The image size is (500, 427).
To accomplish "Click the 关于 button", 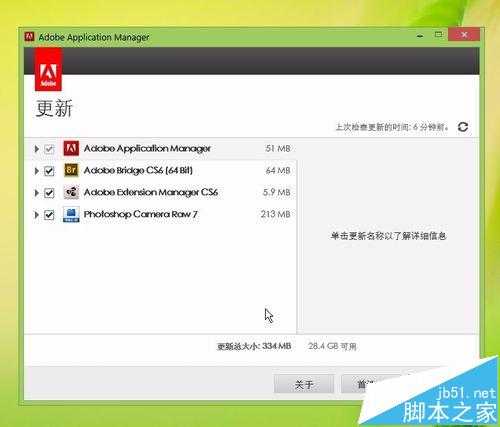I will (304, 384).
